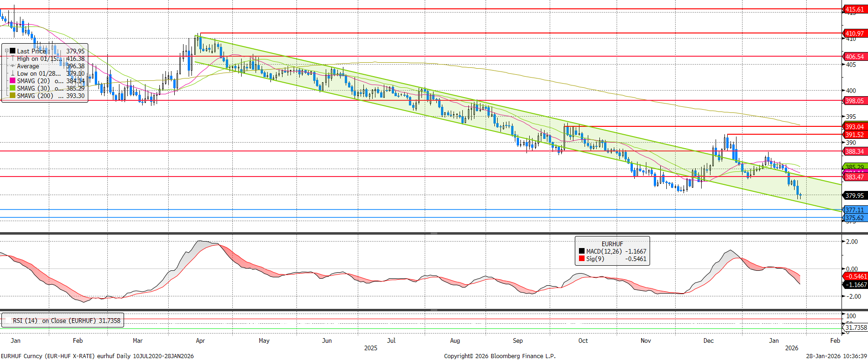This screenshot has width=868, height=360.
Task: Click the black 379.95 last price tag
Action: point(855,196)
